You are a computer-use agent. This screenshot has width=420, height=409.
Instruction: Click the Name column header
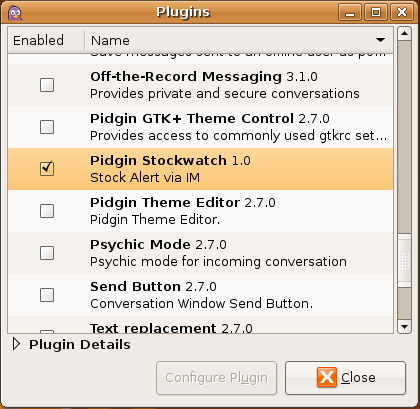(239, 40)
